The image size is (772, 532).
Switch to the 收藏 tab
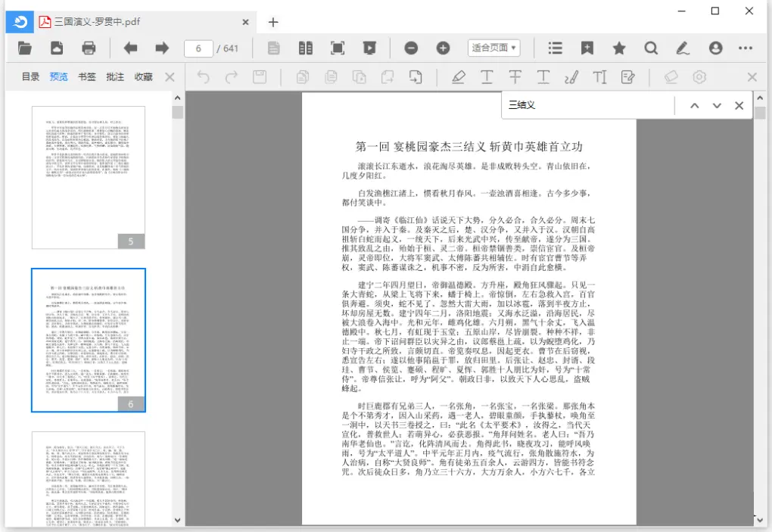(143, 76)
